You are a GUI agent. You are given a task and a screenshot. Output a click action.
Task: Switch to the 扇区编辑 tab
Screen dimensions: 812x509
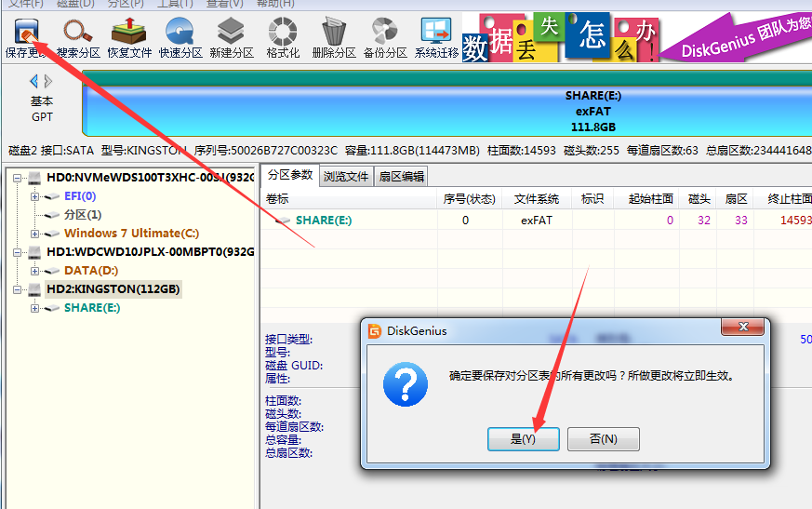coord(402,177)
